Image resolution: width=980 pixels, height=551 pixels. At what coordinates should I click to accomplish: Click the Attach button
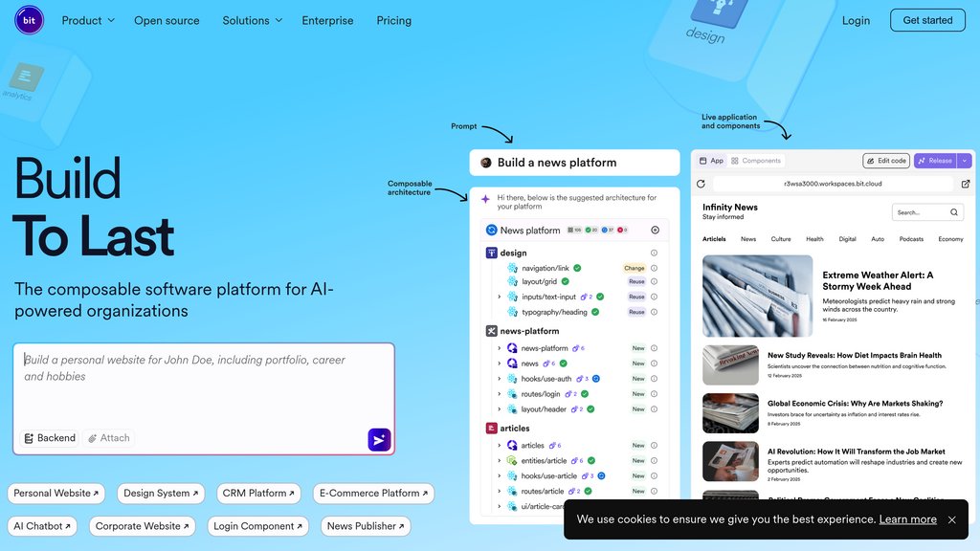pyautogui.click(x=109, y=438)
